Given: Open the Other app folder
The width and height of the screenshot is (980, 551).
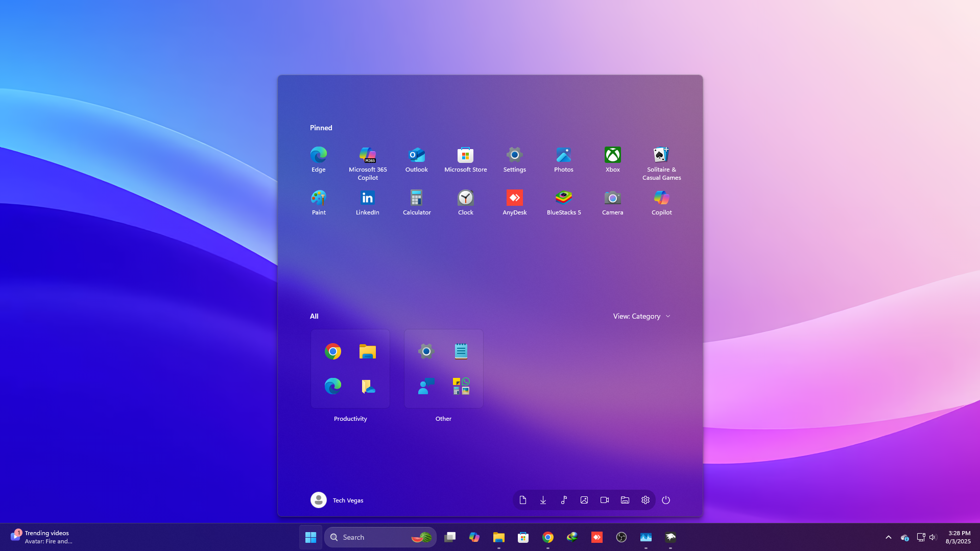Looking at the screenshot, I should click(443, 368).
